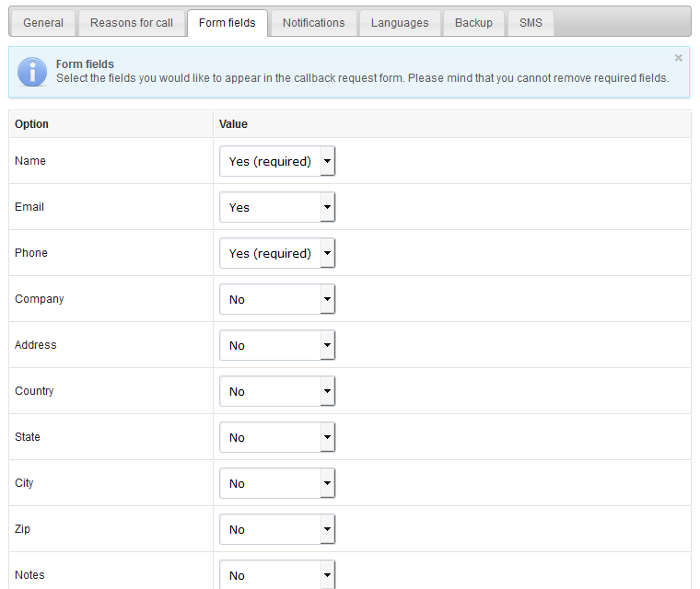
Task: Open the SMS tab
Action: point(531,23)
